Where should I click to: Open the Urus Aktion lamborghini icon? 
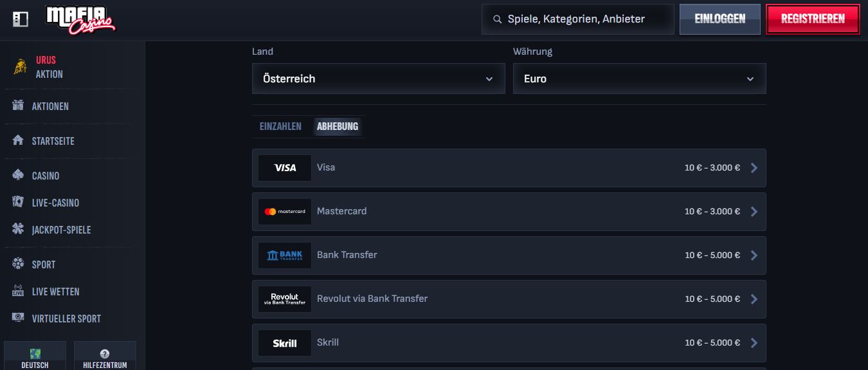click(x=20, y=67)
